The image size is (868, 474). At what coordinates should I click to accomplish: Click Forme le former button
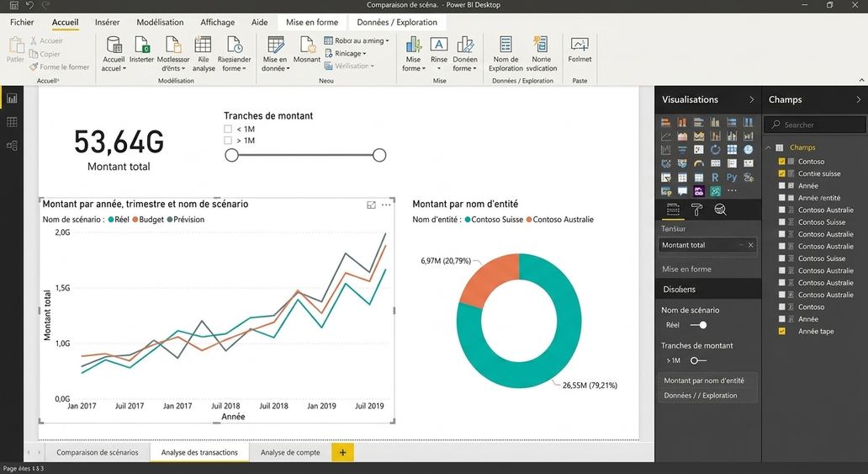[x=59, y=67]
